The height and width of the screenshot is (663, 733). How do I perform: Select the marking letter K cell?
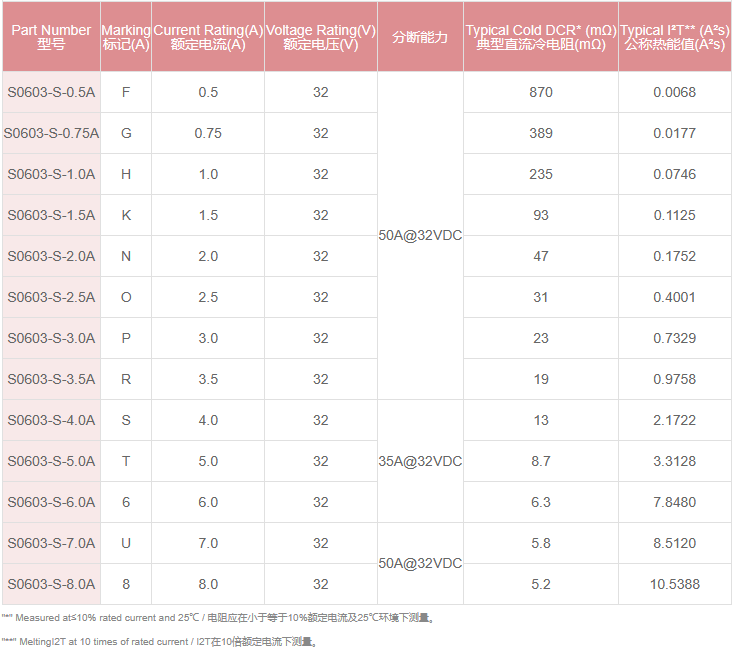click(x=126, y=215)
